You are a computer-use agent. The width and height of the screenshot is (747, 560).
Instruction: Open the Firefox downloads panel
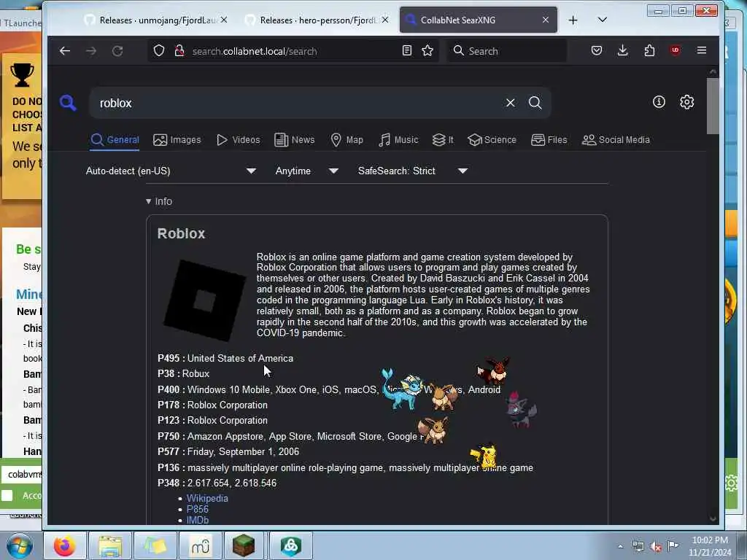622,50
